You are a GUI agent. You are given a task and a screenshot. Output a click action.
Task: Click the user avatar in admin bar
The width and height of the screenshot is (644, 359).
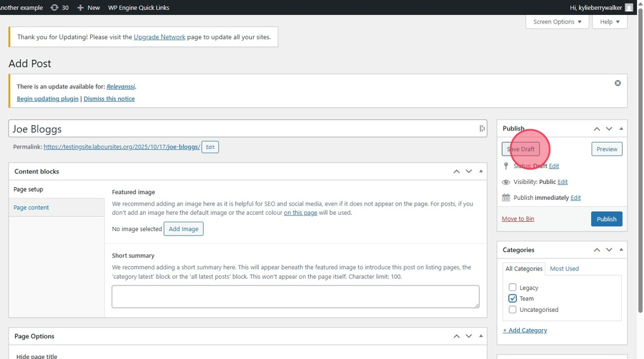pyautogui.click(x=629, y=7)
